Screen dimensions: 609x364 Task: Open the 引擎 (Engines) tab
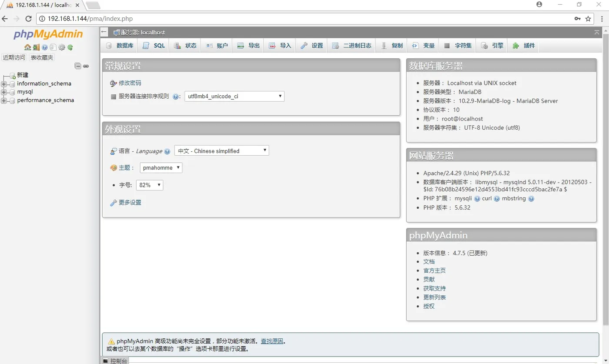click(x=492, y=46)
